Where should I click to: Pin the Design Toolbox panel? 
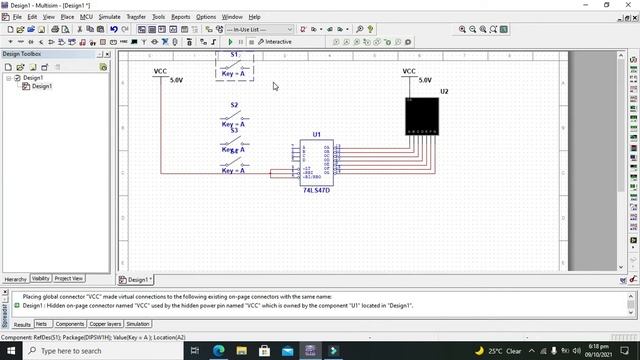100,54
